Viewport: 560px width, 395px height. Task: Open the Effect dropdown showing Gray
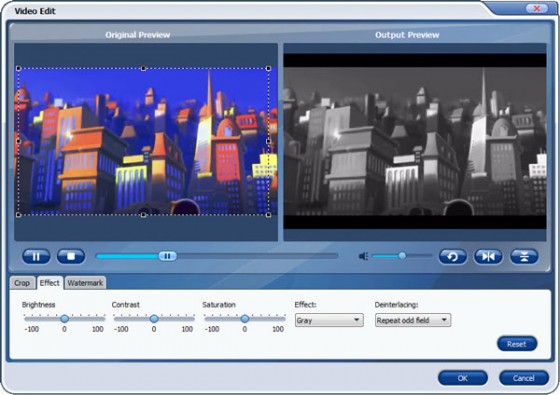click(x=329, y=320)
